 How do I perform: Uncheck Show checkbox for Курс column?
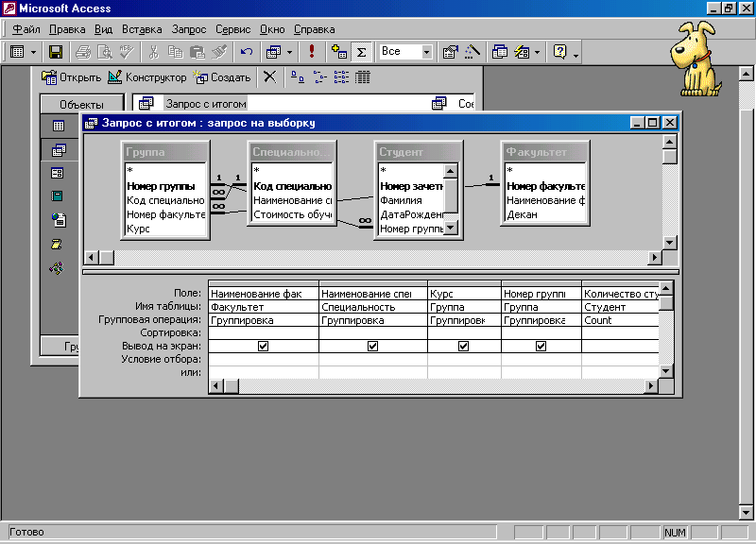tap(463, 346)
